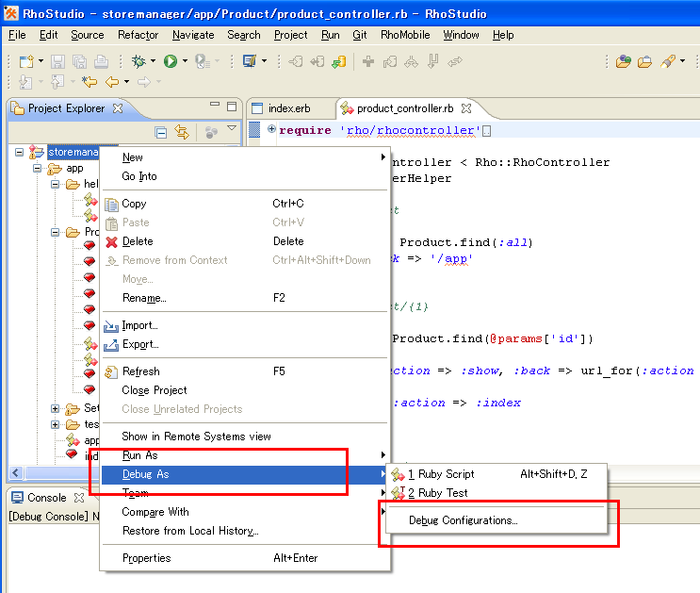Open the Help menu

[503, 35]
